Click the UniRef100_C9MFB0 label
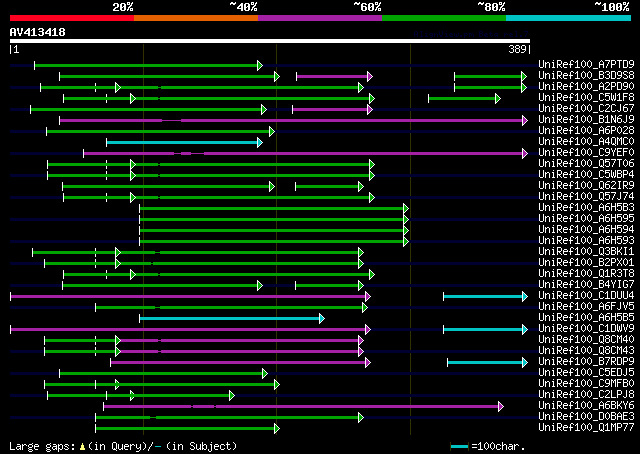The height and width of the screenshot is (454, 640). (x=586, y=384)
